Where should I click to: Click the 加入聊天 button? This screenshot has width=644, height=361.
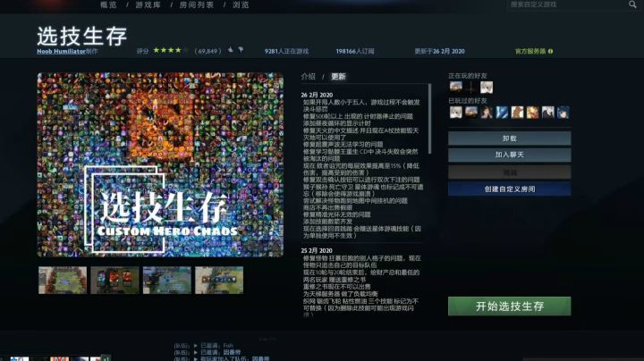tap(509, 155)
